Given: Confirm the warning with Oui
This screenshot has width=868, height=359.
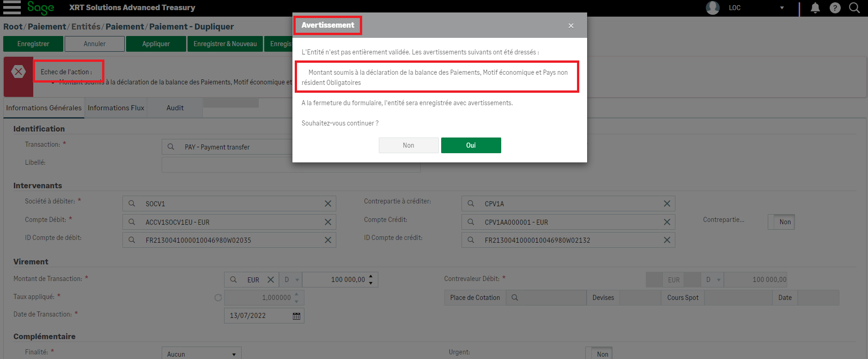Looking at the screenshot, I should click(x=471, y=145).
